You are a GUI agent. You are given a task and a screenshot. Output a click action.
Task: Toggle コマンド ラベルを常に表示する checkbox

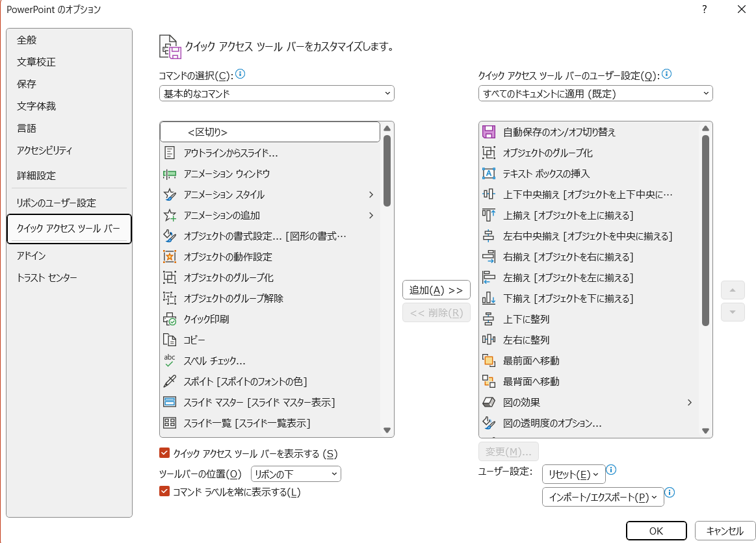tap(164, 492)
